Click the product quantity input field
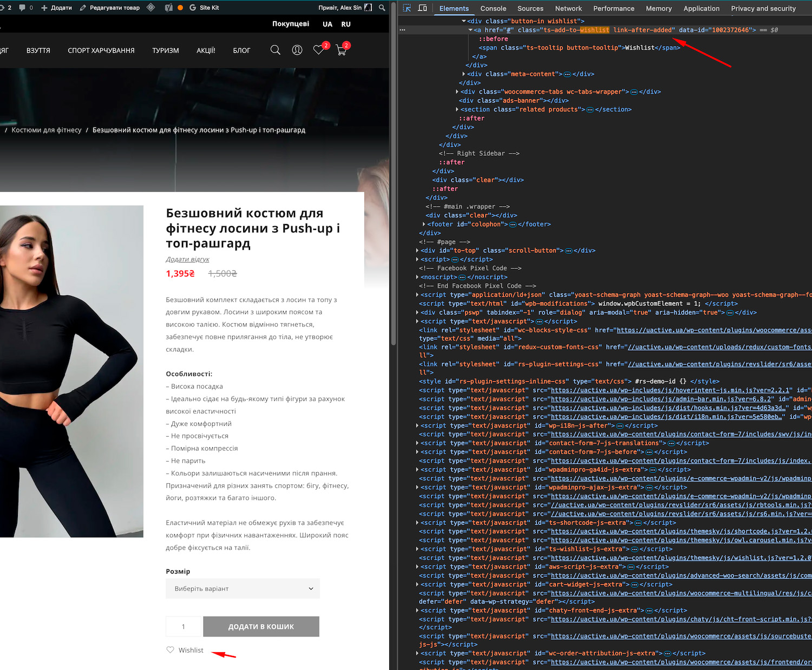The image size is (812, 670). 184,627
